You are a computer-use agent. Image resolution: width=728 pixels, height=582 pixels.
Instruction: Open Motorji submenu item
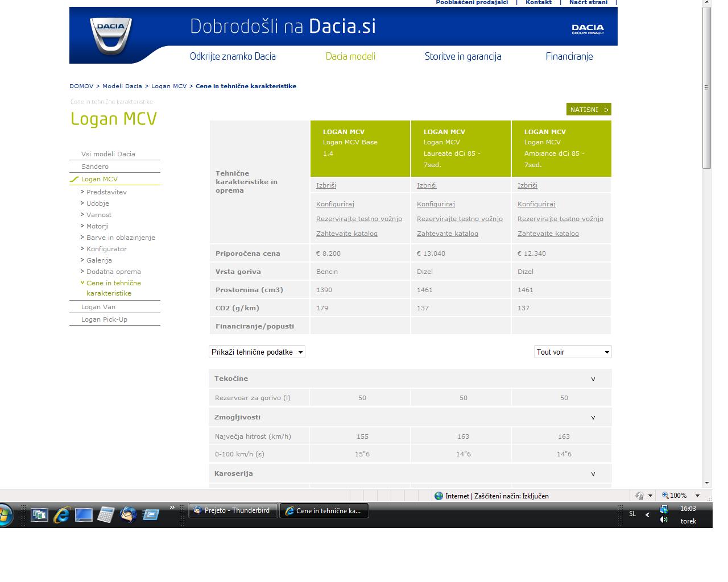97,226
